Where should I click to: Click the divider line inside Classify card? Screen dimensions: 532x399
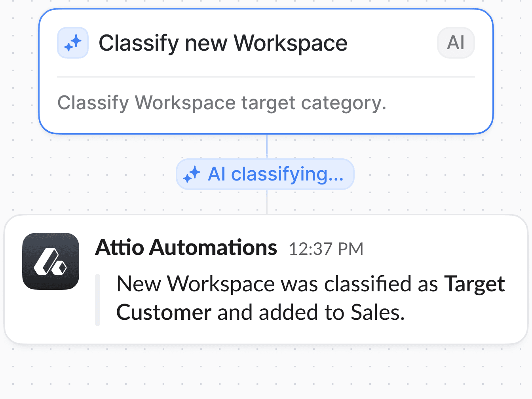(x=266, y=77)
